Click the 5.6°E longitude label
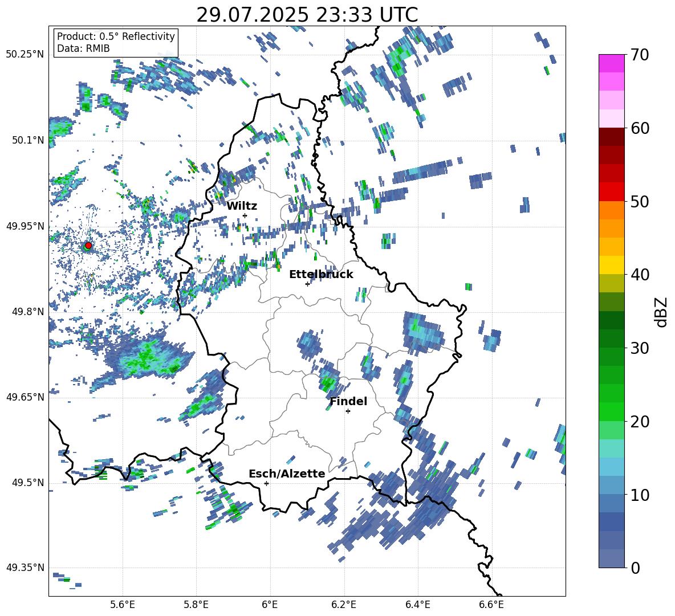 point(123,605)
